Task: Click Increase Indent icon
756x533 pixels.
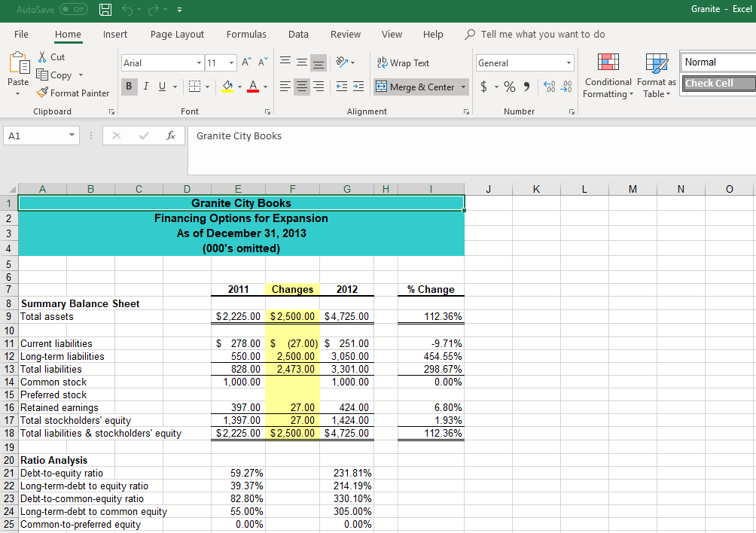Action: coord(358,87)
